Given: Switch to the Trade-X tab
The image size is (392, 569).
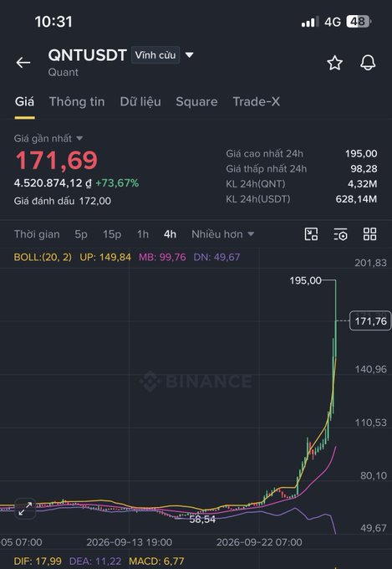Looking at the screenshot, I should tap(257, 101).
